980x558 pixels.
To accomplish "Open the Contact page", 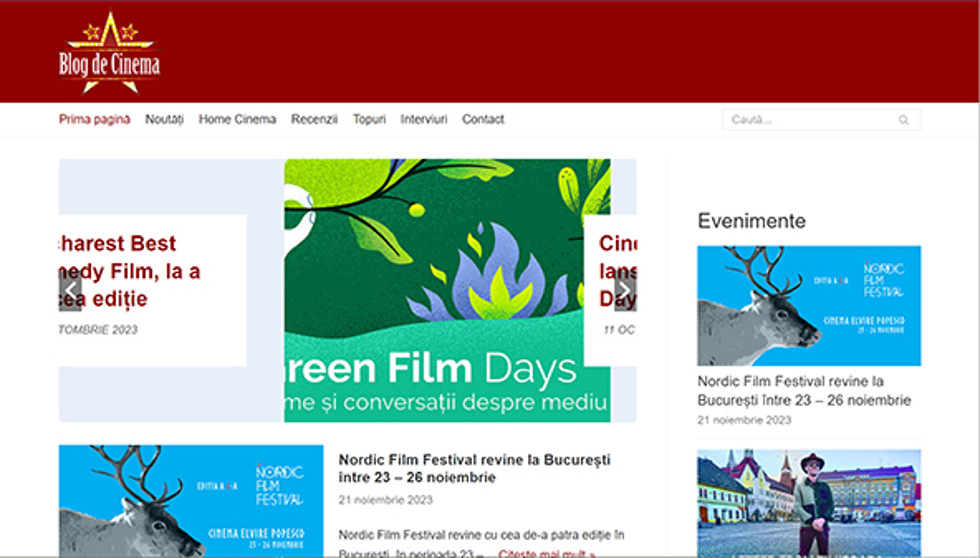I will pos(483,119).
